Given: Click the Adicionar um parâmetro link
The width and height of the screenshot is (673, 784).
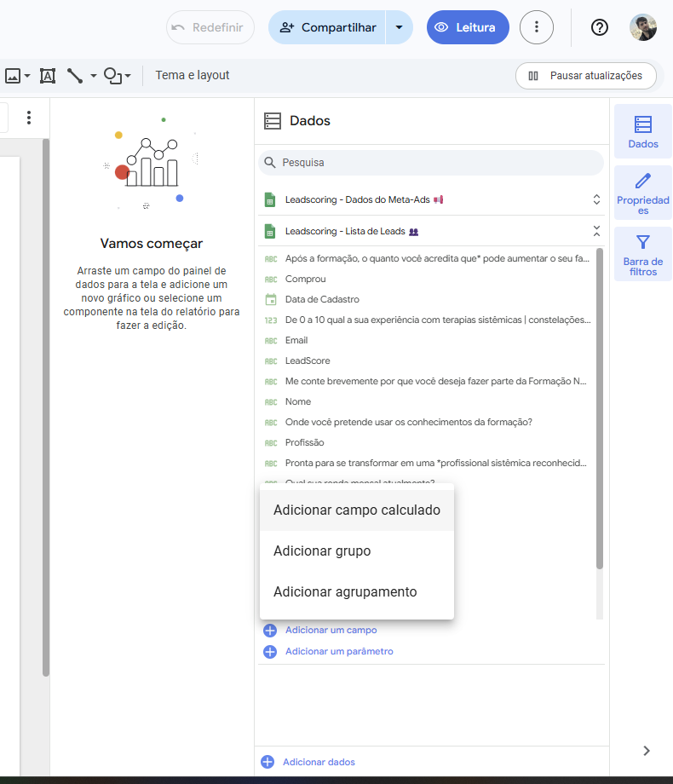Looking at the screenshot, I should pyautogui.click(x=338, y=651).
